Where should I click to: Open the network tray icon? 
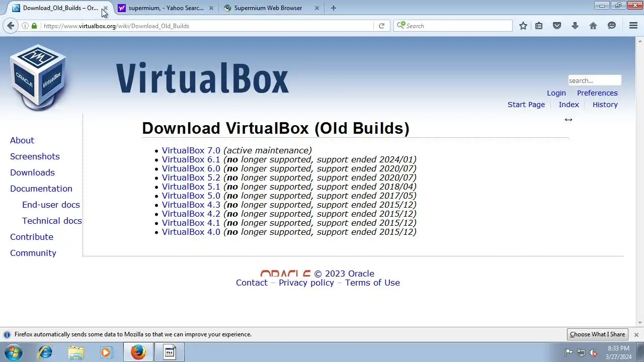581,352
